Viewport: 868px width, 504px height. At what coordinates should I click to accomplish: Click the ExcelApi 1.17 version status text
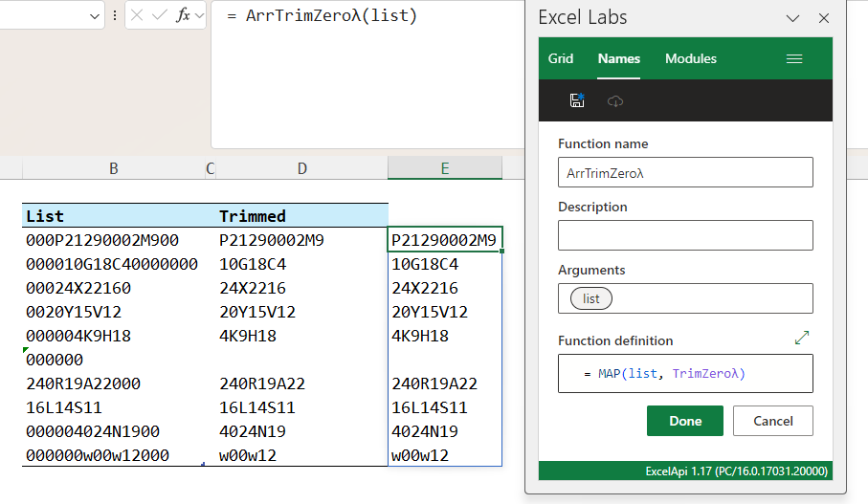click(736, 471)
